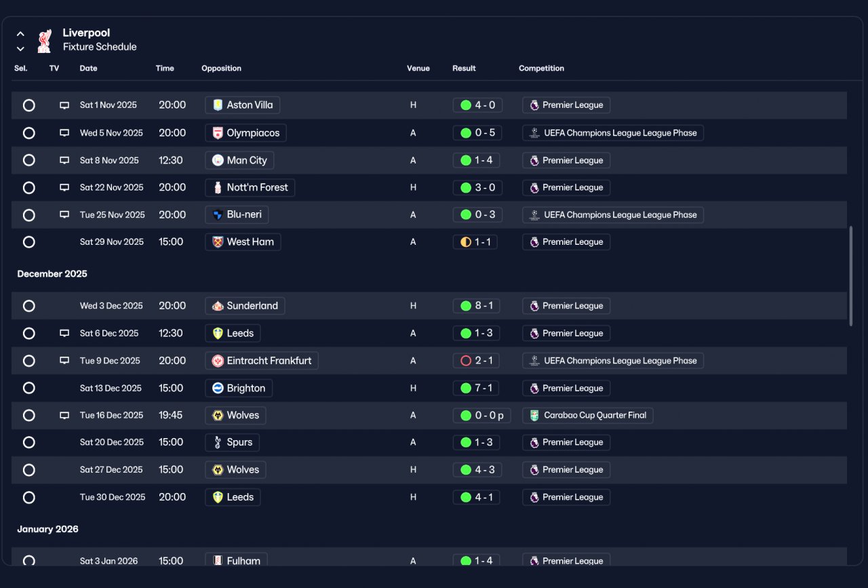
Task: Sort by the Result column header
Action: pyautogui.click(x=464, y=68)
